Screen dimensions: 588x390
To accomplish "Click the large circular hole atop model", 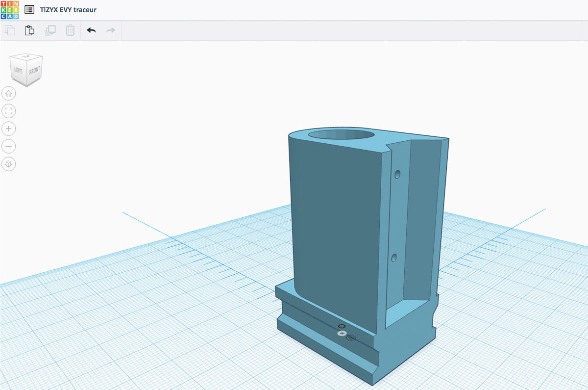I will [341, 134].
